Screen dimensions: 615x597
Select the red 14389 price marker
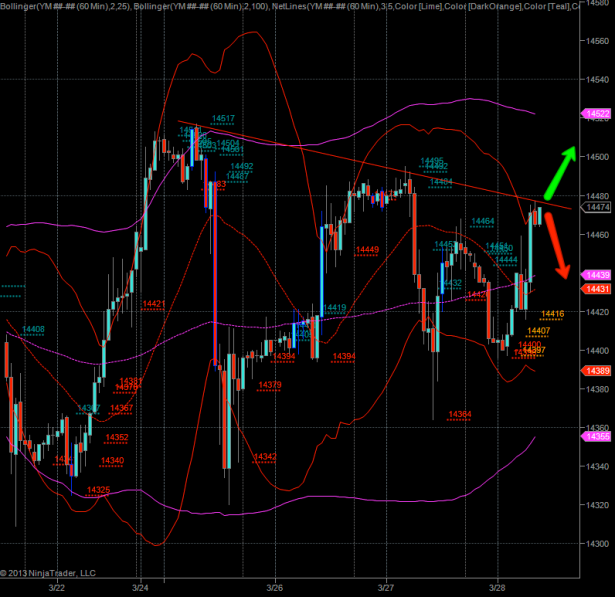pyautogui.click(x=598, y=370)
